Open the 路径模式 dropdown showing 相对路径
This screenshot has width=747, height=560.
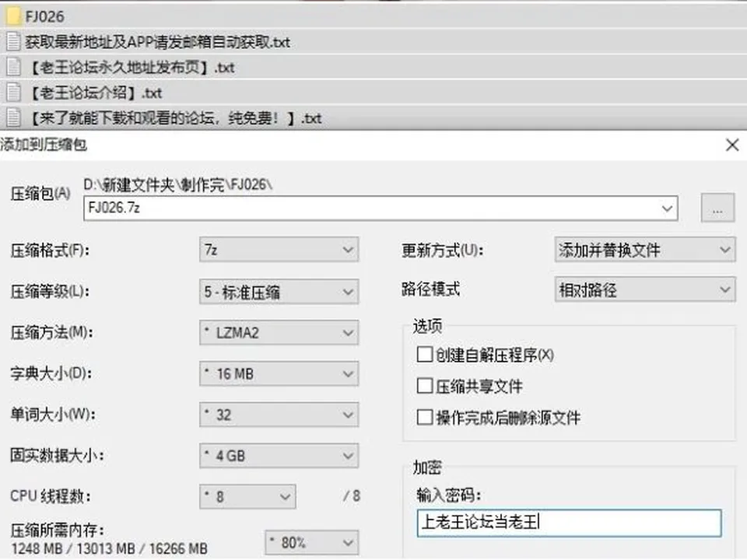645,289
